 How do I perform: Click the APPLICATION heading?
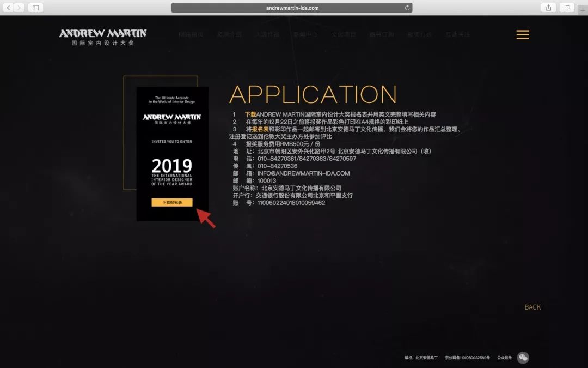[x=313, y=94]
